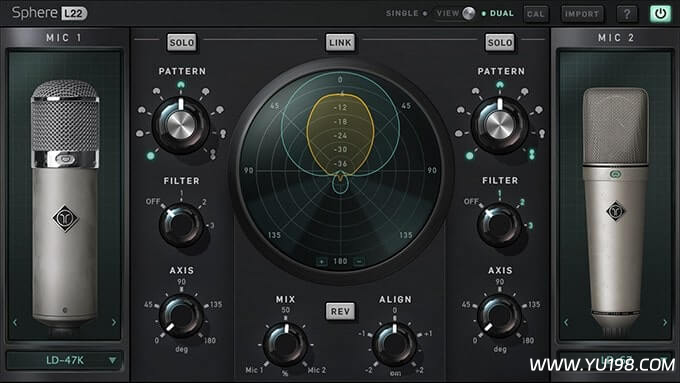Select the DUAL view label
This screenshot has height=383, width=680.
502,13
